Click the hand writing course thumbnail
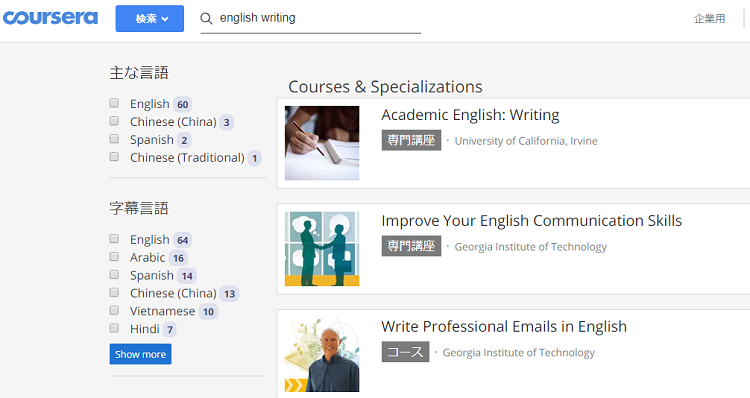750x398 pixels. pos(322,143)
